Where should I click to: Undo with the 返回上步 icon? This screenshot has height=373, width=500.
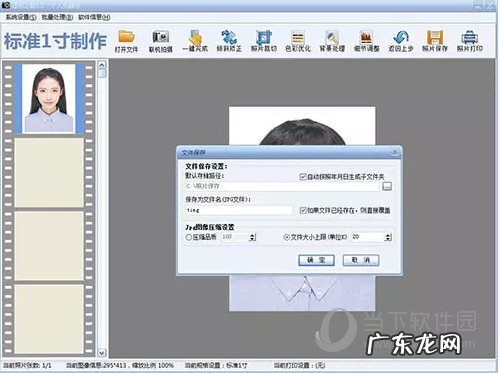click(x=401, y=41)
